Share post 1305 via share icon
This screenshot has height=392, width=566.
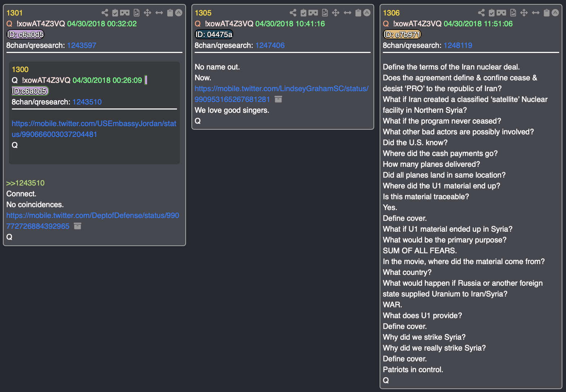coord(293,13)
